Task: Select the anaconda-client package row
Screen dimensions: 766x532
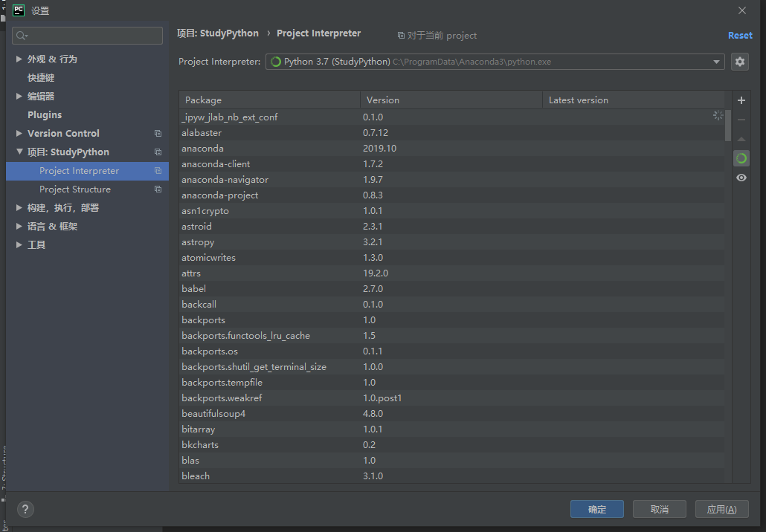Action: click(x=452, y=164)
